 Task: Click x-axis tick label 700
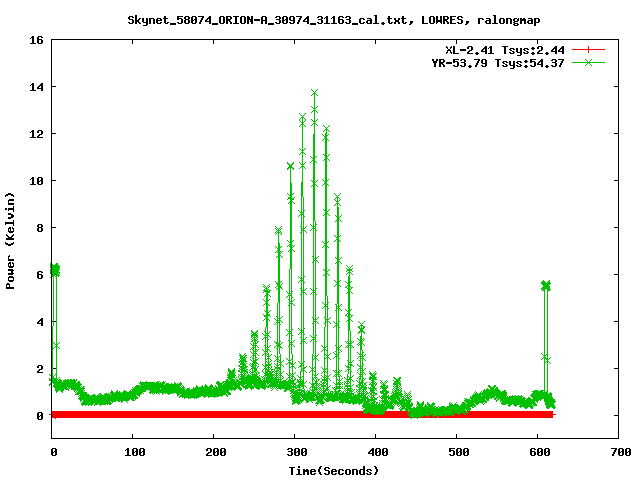(x=621, y=452)
